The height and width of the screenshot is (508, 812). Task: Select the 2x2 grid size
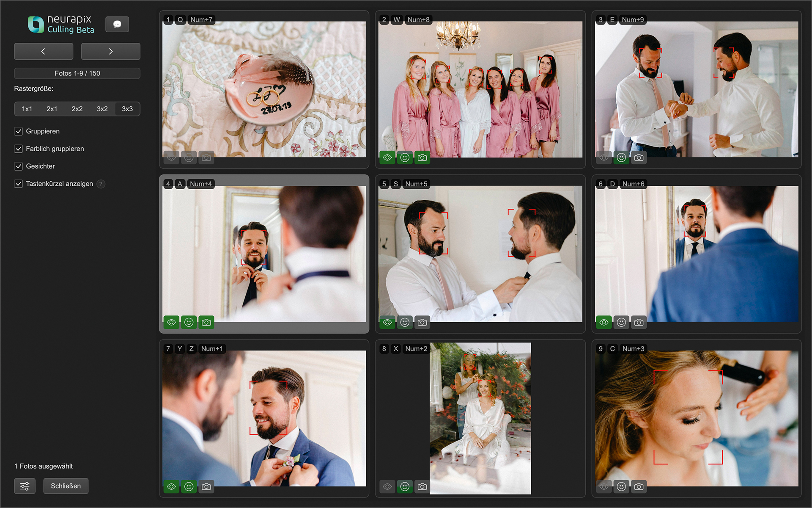pos(77,109)
